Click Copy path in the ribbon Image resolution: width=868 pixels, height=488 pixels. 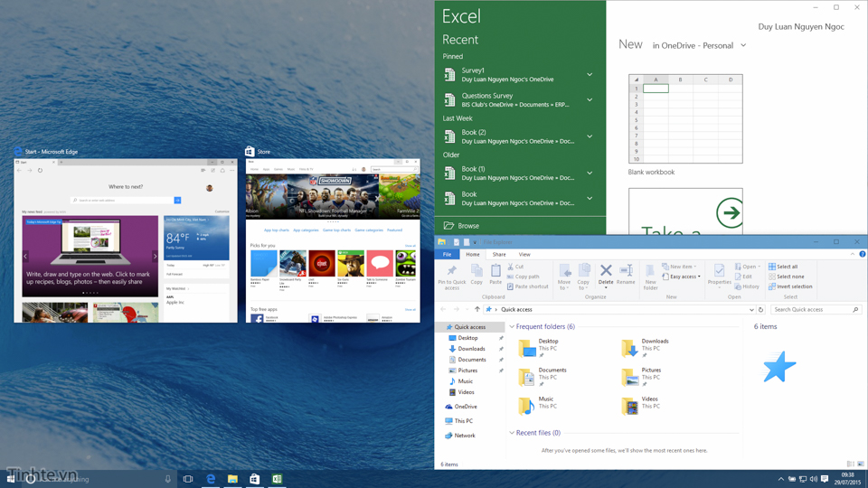click(x=524, y=277)
